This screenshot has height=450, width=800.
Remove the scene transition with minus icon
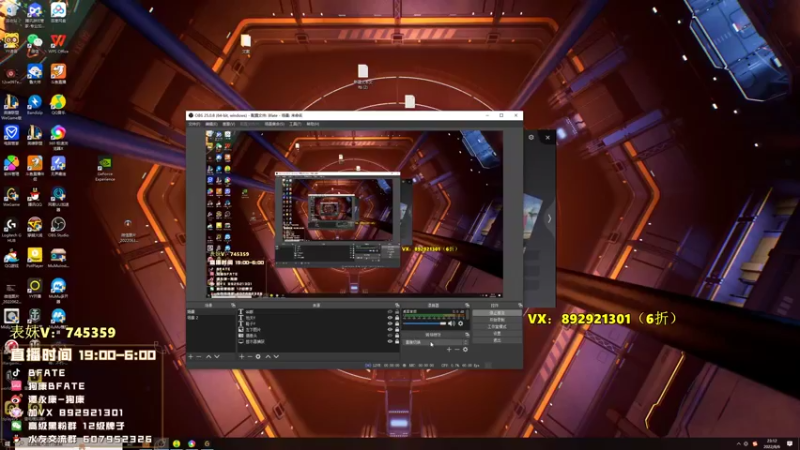point(457,349)
